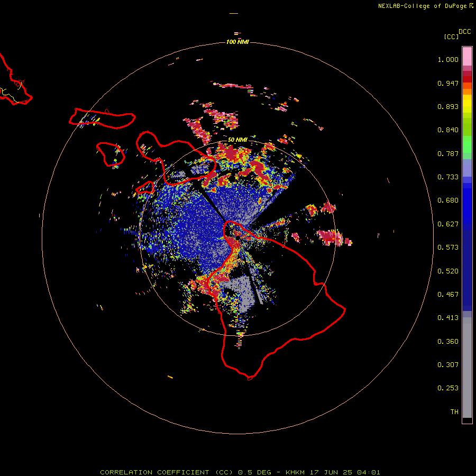The height and width of the screenshot is (476, 476).
Task: Select the 0.893 legend value
Action: click(448, 106)
